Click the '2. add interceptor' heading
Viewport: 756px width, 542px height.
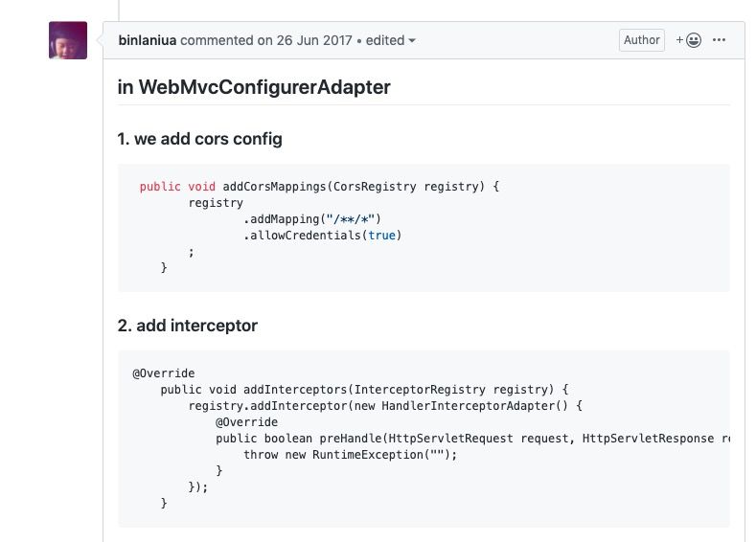pyautogui.click(x=187, y=326)
